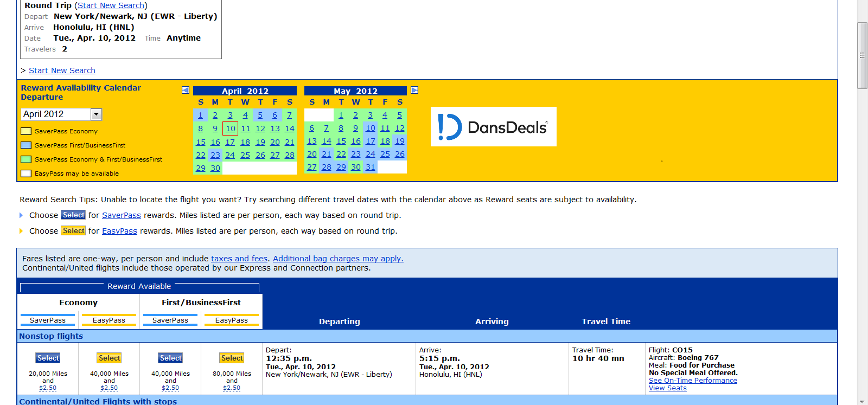Open Additional bag charges may apply link
Screen dimensions: 868x405
[338, 259]
